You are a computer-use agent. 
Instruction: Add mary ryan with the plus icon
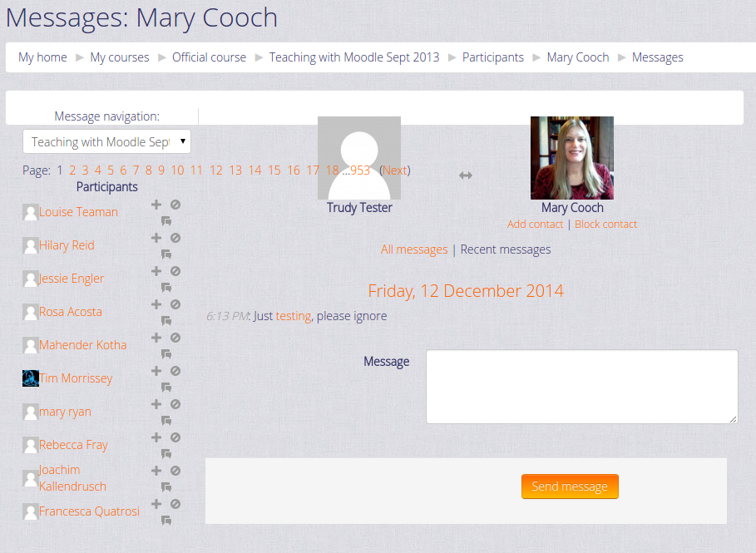coord(156,404)
